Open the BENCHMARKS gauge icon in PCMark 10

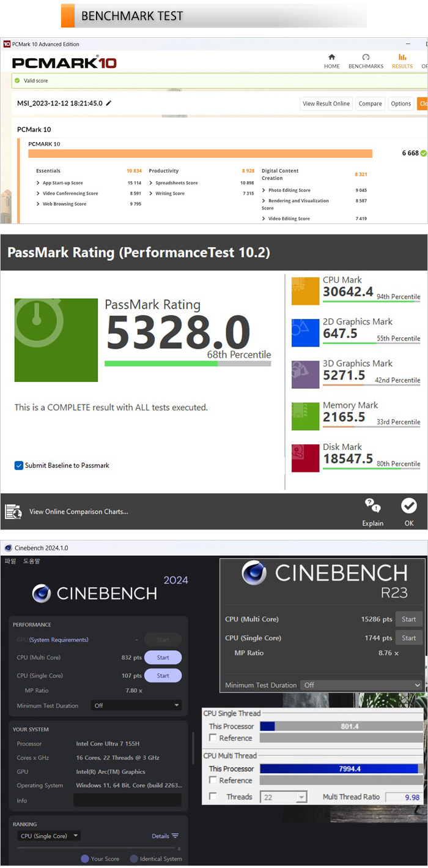366,57
